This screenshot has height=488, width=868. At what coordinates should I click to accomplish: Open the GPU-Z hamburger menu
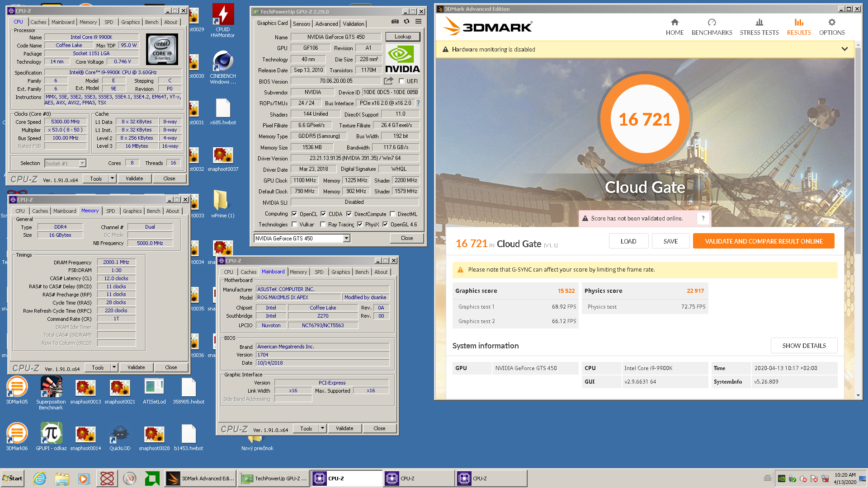click(419, 22)
